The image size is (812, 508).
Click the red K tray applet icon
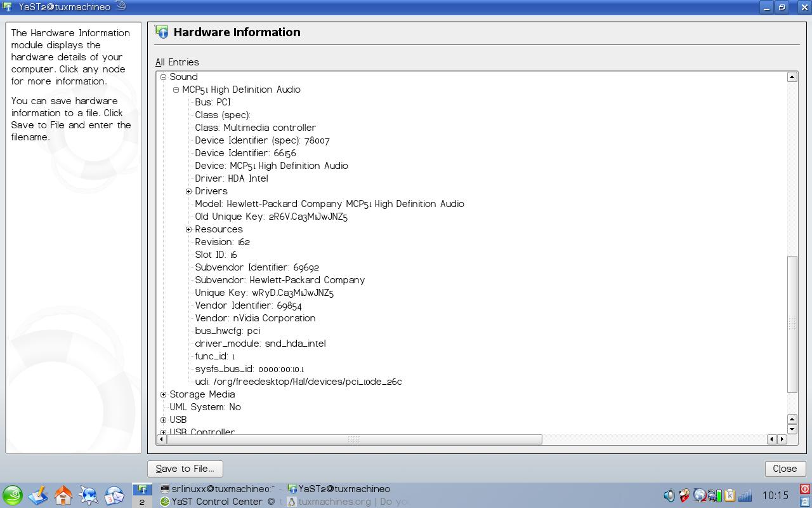(684, 495)
